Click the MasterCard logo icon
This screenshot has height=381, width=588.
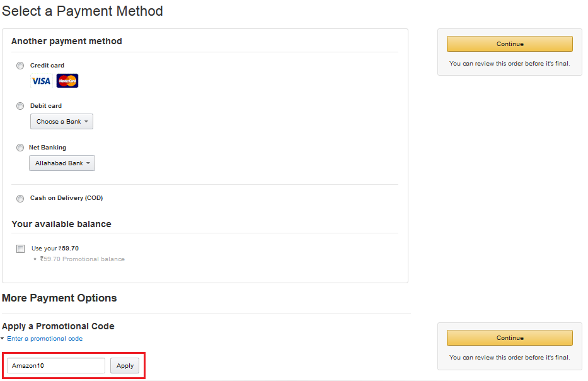(67, 81)
